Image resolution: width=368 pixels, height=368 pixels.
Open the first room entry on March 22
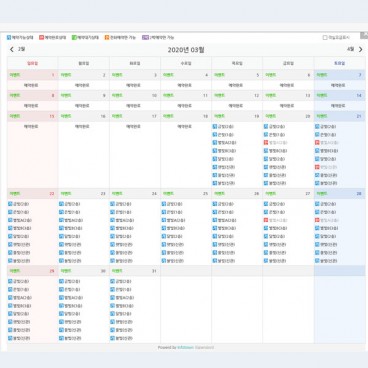pos(19,204)
